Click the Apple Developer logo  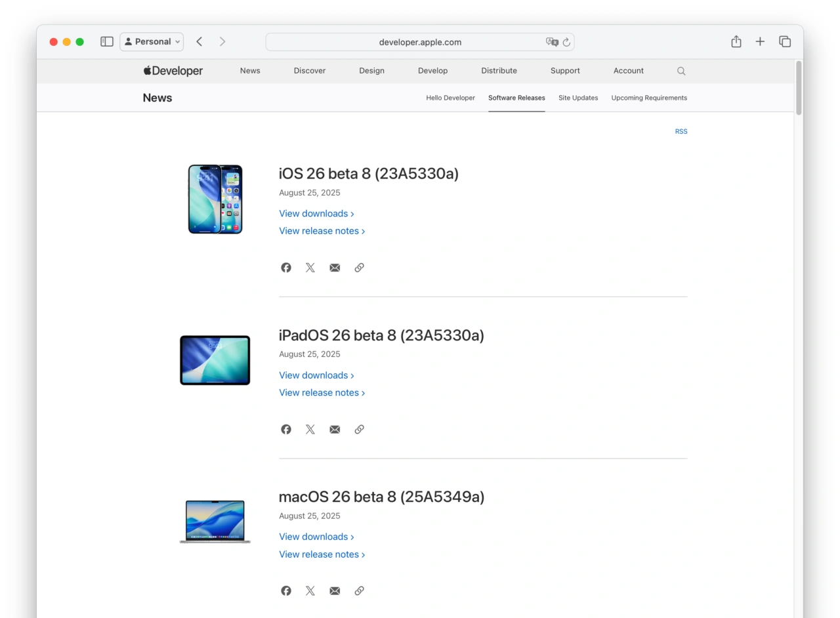click(173, 70)
